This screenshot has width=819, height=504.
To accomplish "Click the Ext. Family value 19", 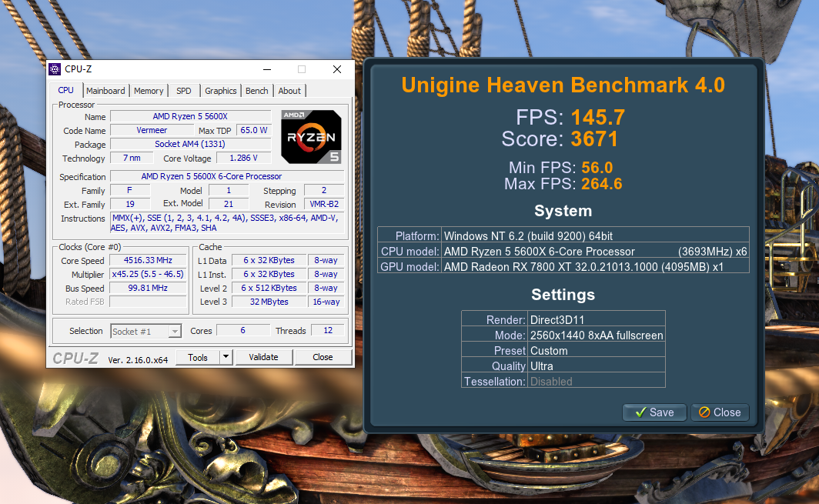I will (130, 204).
